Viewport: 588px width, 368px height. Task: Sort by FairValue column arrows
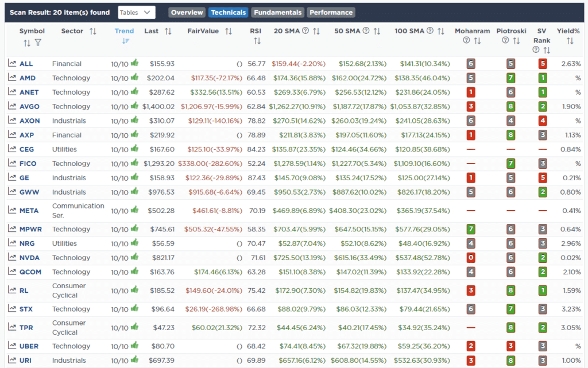click(229, 32)
